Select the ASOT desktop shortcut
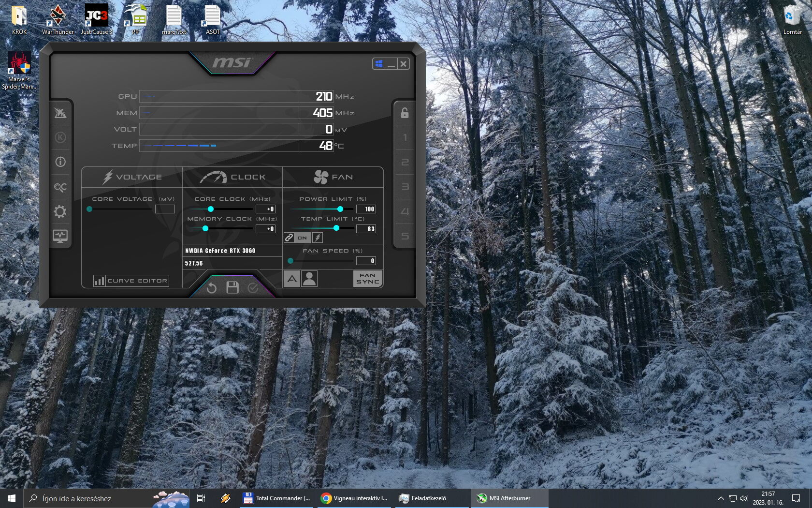The width and height of the screenshot is (812, 508). pyautogui.click(x=213, y=20)
